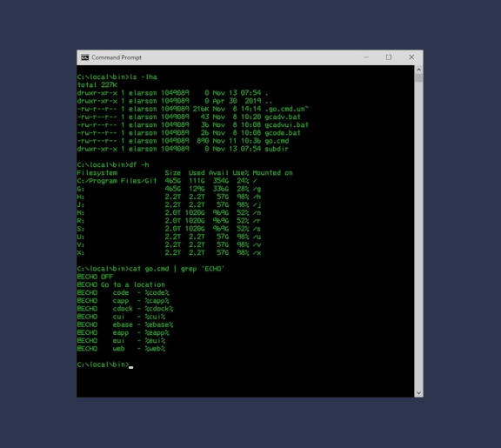Click the 'C:/Program Files/Git' filesystem entry

click(x=117, y=181)
